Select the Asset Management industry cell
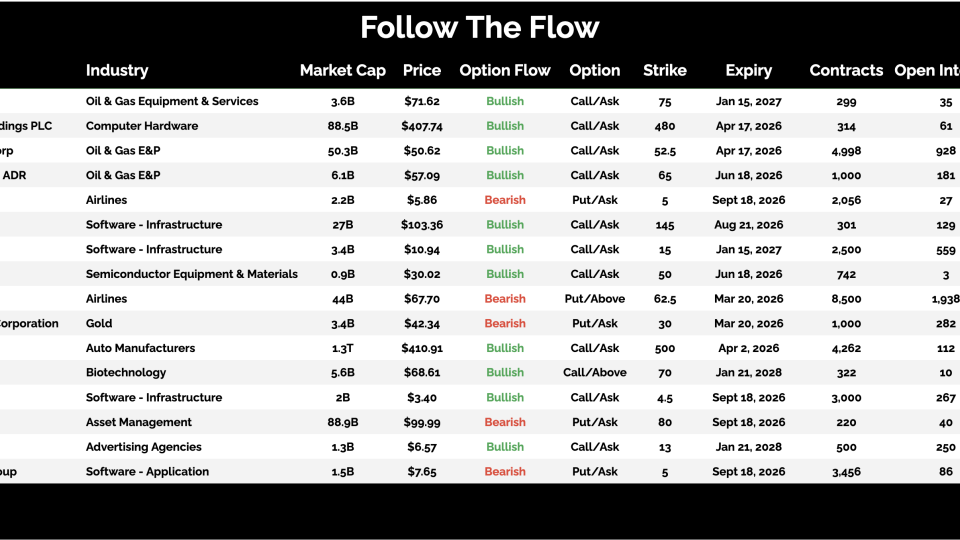 click(139, 422)
